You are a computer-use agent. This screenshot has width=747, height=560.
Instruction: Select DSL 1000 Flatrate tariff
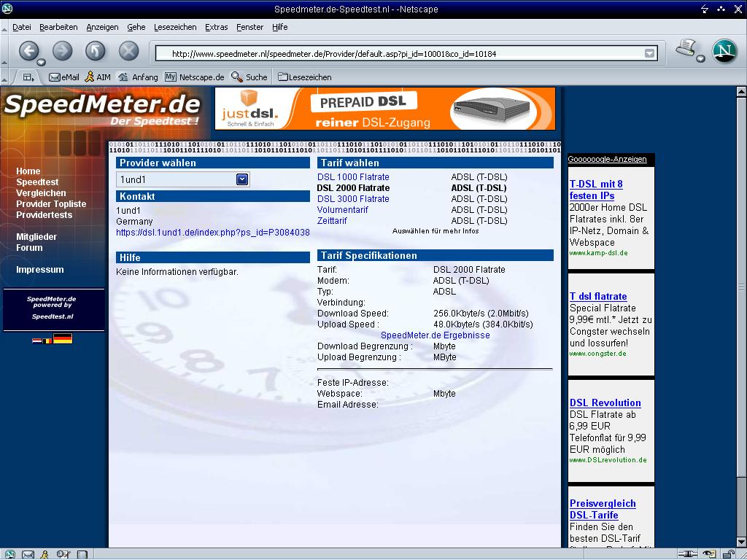coord(353,176)
